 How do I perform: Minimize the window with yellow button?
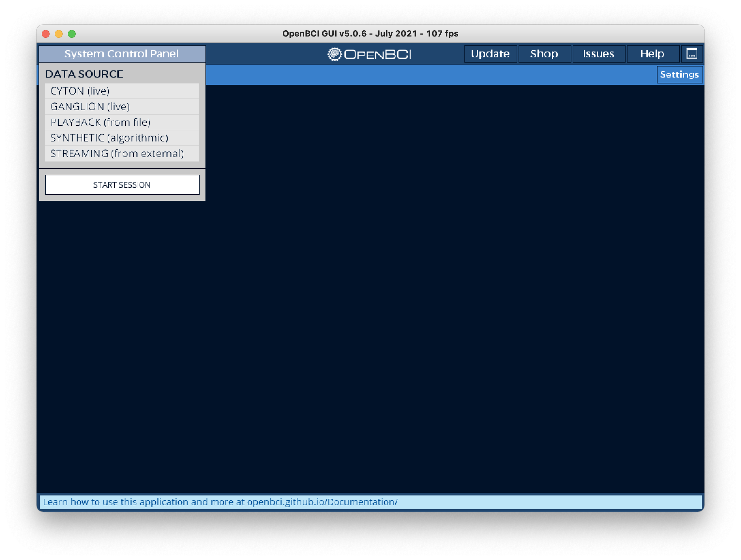pos(58,34)
